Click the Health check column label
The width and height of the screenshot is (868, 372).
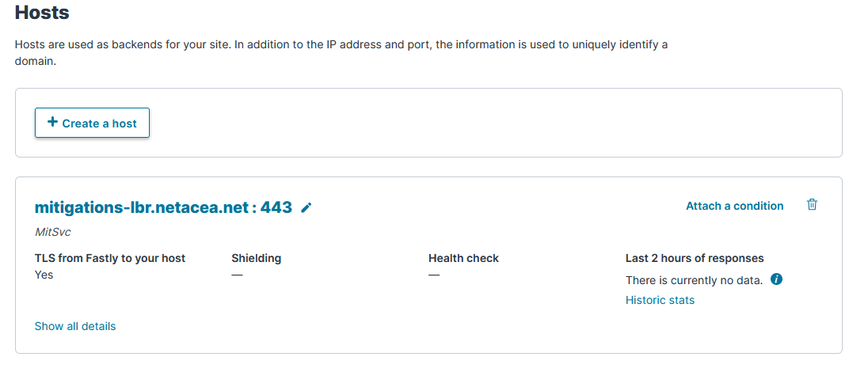click(x=463, y=258)
